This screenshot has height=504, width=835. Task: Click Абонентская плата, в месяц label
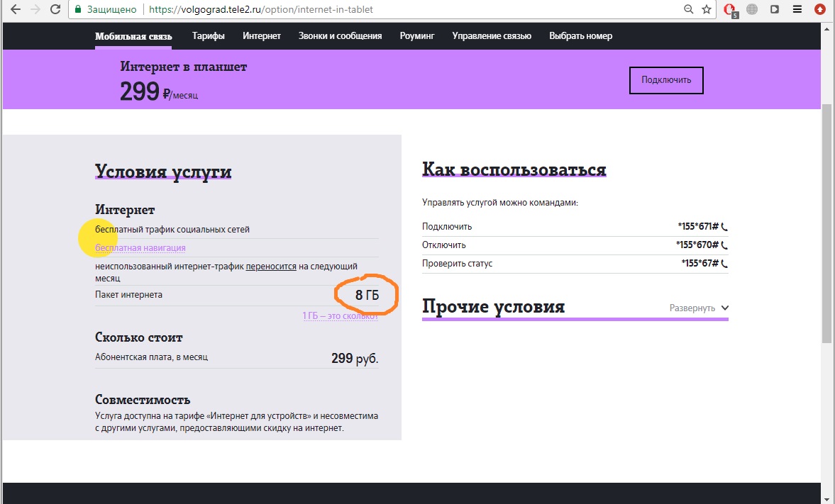(152, 357)
